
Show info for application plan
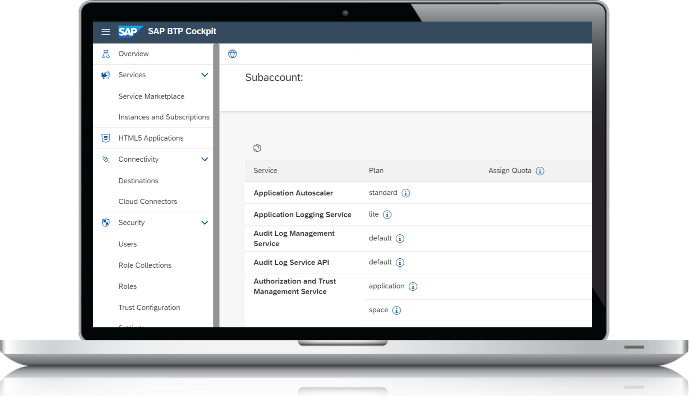point(413,287)
